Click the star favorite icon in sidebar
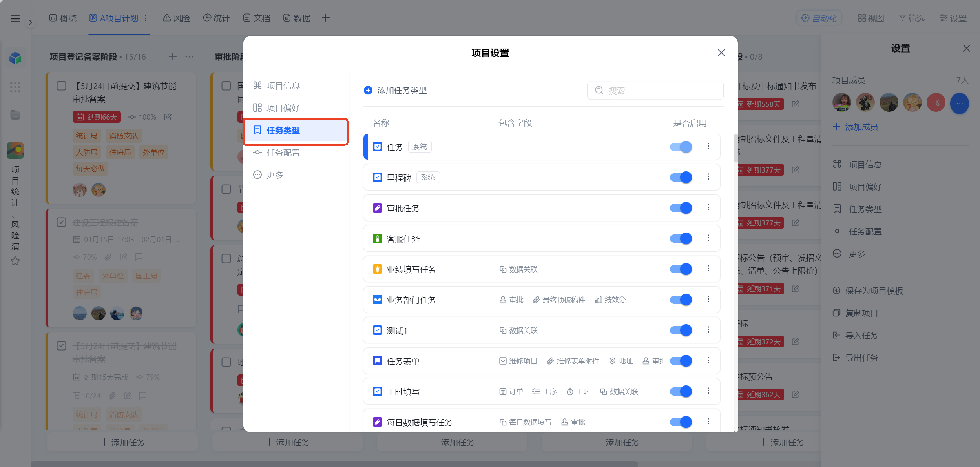The image size is (980, 467). pyautogui.click(x=15, y=261)
